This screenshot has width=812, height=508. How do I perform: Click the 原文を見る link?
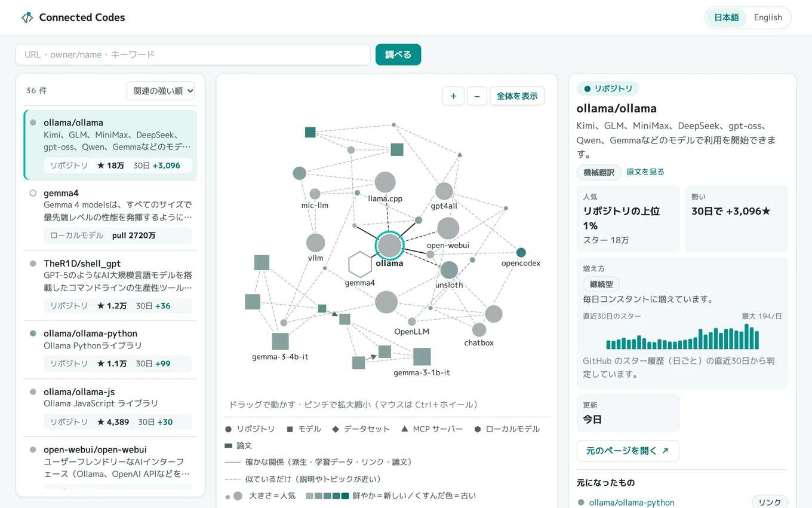pos(645,172)
